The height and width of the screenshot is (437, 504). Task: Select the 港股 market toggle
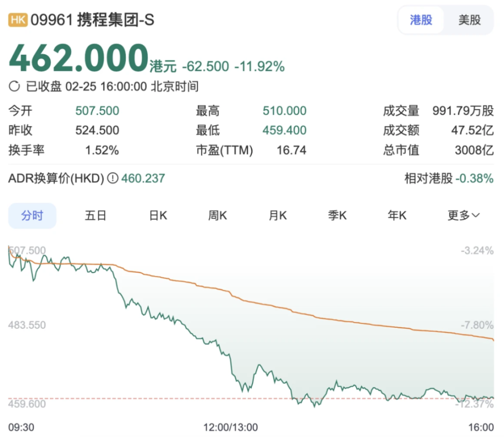click(421, 20)
